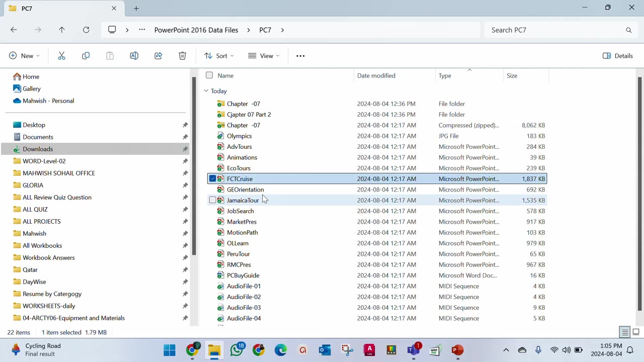Viewport: 644px width, 362px height.
Task: Select the Cjapter 07 Part 2 folder
Action: point(249,115)
